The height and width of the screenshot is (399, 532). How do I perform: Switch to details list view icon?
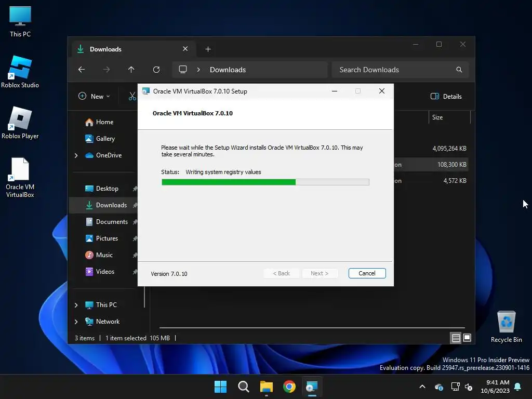point(456,338)
